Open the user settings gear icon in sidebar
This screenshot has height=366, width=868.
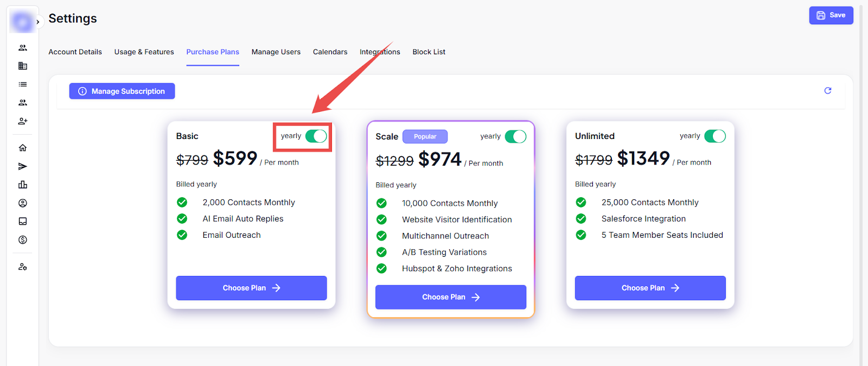pyautogui.click(x=23, y=267)
